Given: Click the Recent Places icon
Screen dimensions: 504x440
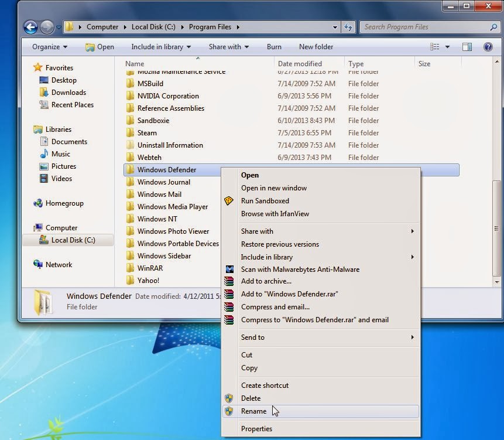Looking at the screenshot, I should tap(44, 104).
